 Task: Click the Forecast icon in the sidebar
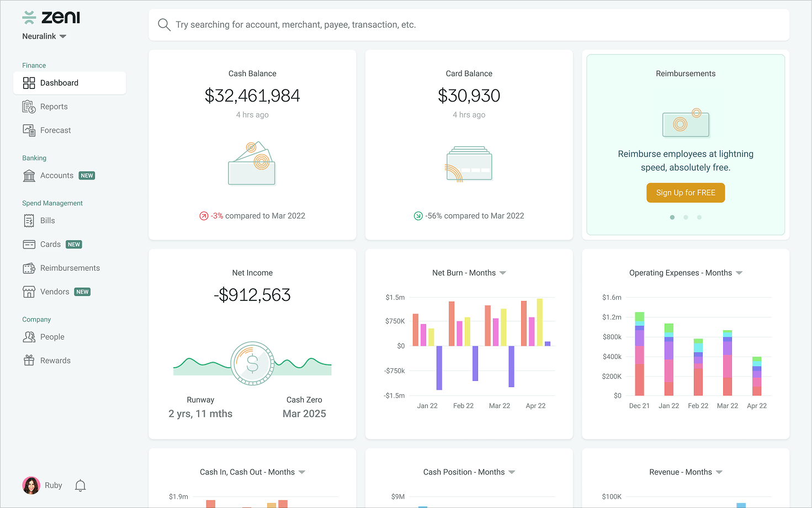(29, 130)
